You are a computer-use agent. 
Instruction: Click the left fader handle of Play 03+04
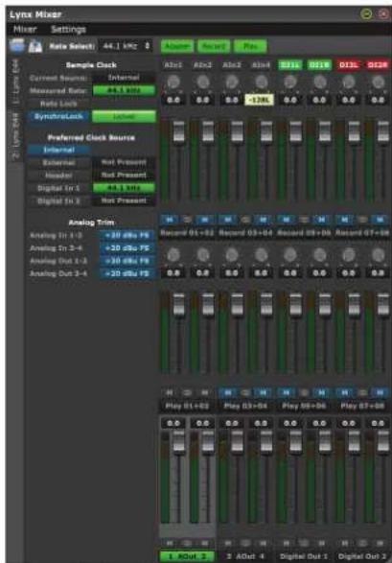point(237,304)
